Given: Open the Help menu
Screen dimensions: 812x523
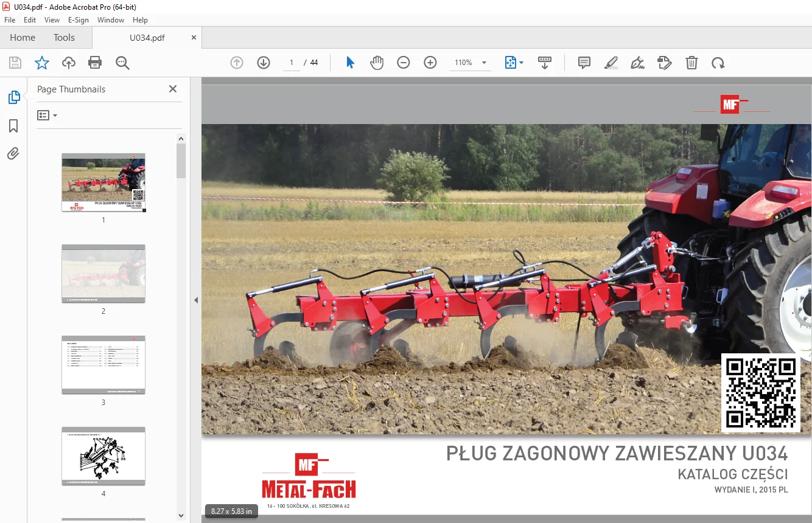Looking at the screenshot, I should (x=140, y=20).
